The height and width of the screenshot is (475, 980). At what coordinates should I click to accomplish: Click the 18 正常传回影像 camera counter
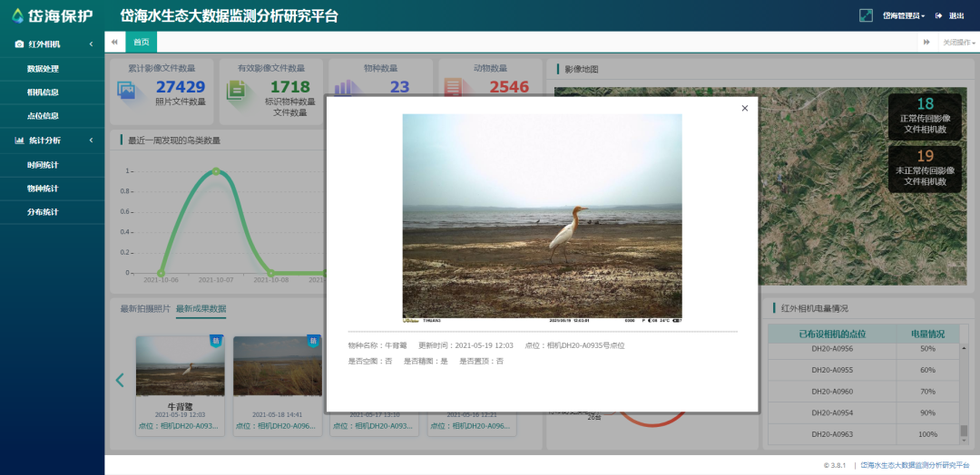(925, 117)
